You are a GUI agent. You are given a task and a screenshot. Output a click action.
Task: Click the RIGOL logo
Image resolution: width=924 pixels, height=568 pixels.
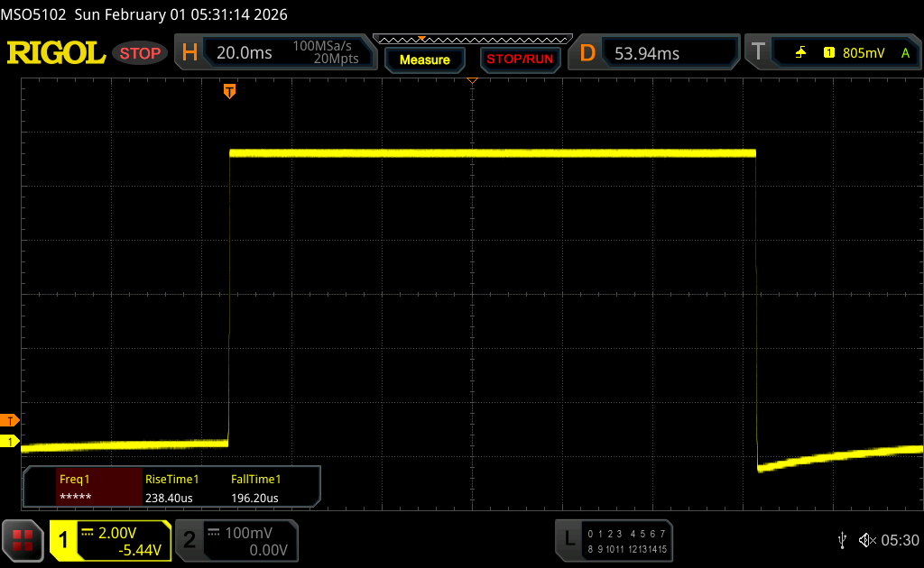(x=56, y=53)
